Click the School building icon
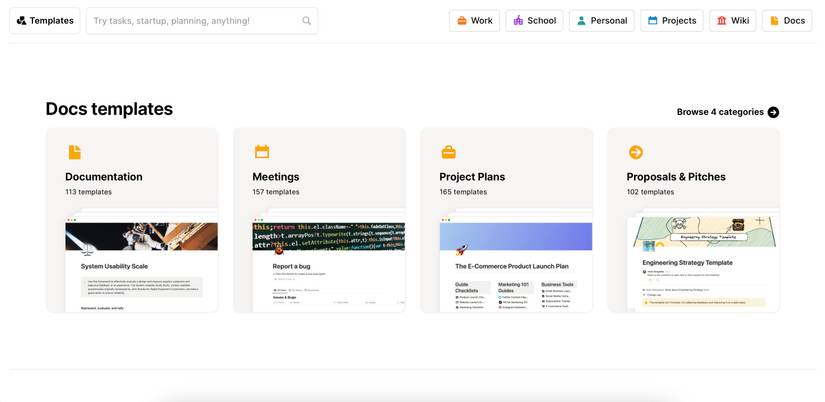This screenshot has height=402, width=825. coord(518,21)
